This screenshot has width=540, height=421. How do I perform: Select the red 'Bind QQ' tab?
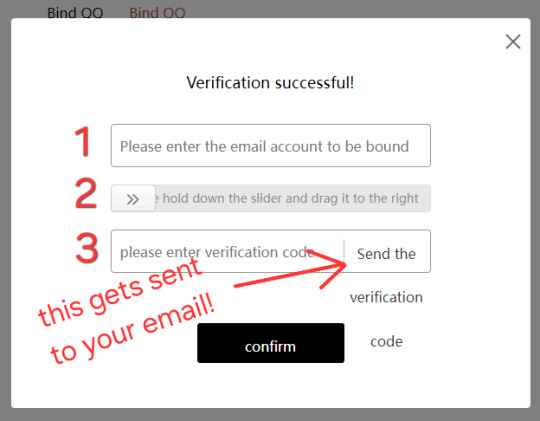pos(157,13)
